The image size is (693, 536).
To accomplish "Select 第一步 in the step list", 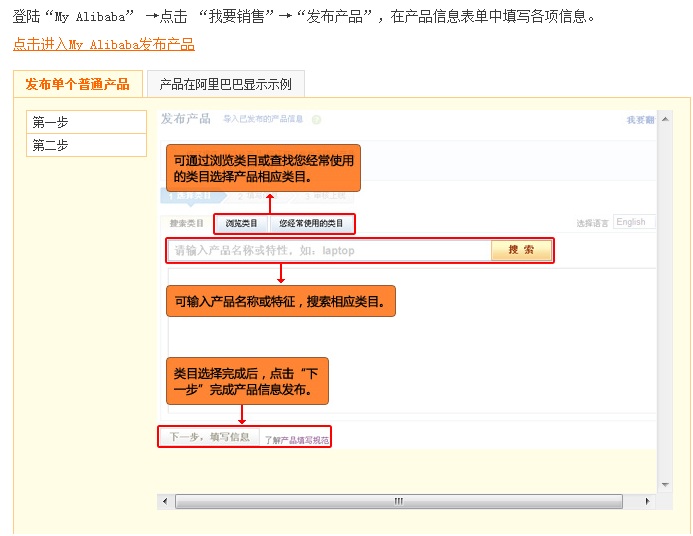I will tap(87, 122).
